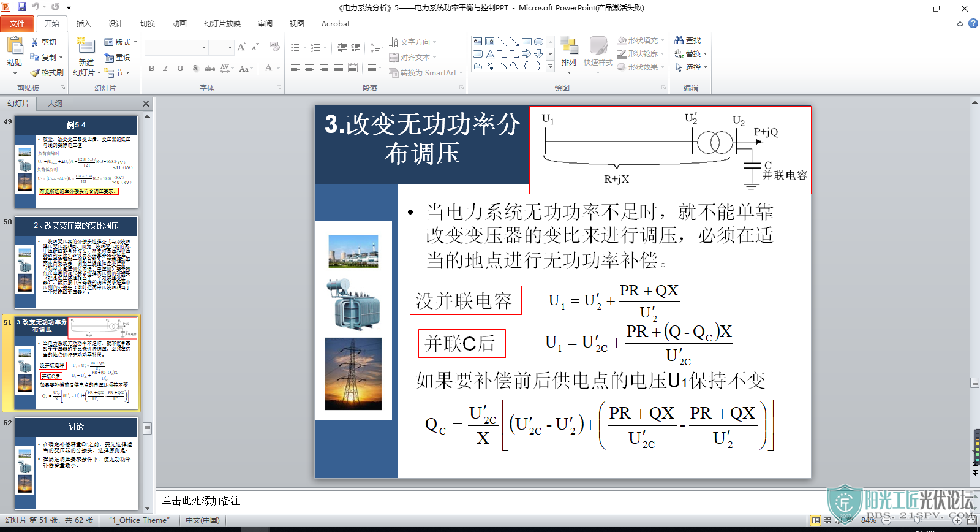Open the 幻灯片放映 Slide Show tab
980x532 pixels.
[x=222, y=24]
